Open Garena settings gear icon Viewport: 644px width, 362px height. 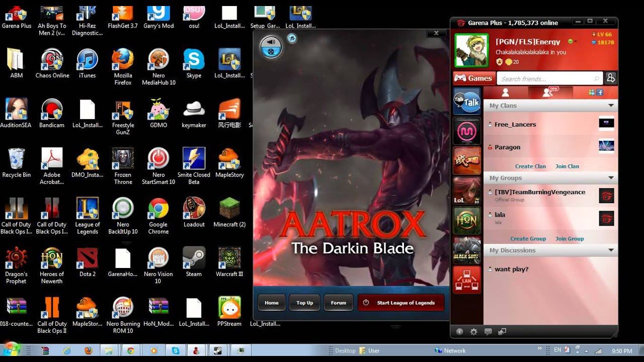(473, 332)
